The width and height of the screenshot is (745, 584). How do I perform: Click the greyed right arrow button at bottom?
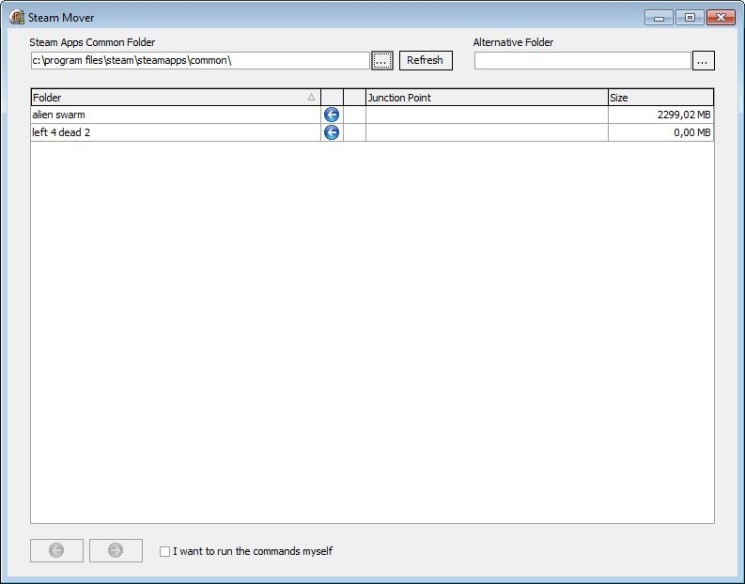(x=115, y=550)
